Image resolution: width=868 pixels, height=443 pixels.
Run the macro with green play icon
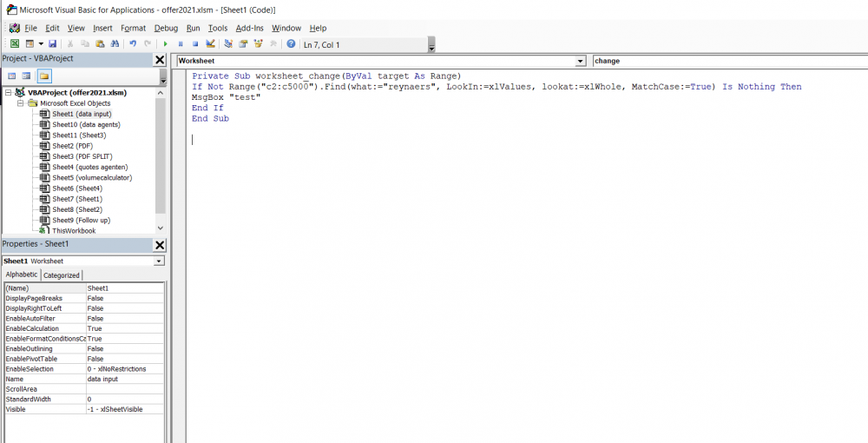166,44
